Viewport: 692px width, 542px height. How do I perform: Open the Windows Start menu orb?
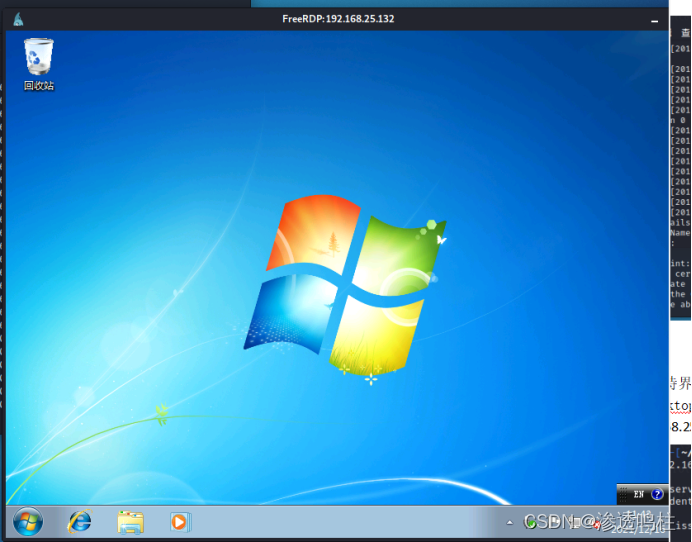click(x=28, y=522)
